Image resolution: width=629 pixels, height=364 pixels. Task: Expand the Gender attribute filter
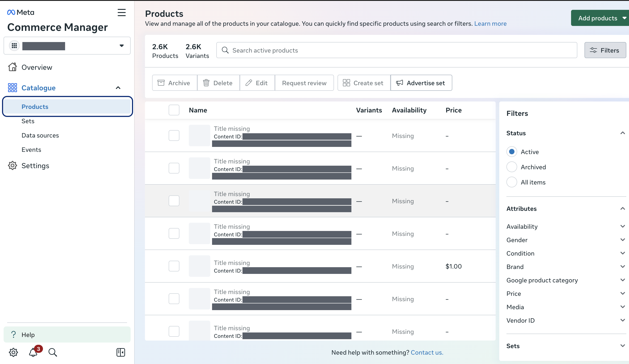click(x=623, y=240)
